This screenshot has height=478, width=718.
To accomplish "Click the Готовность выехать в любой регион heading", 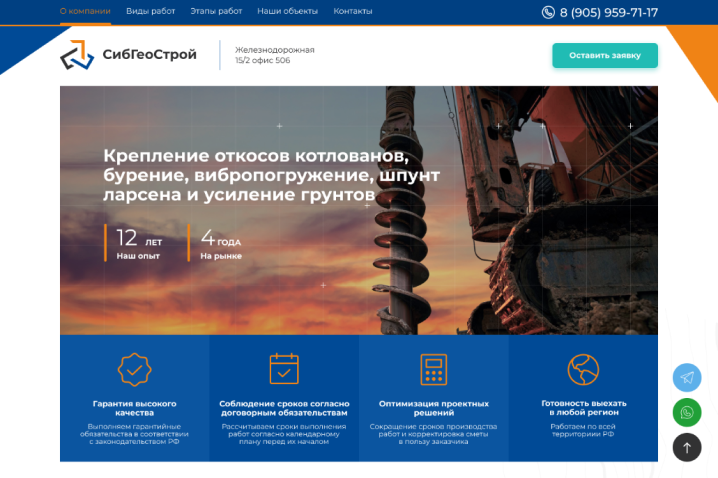I will click(583, 407).
